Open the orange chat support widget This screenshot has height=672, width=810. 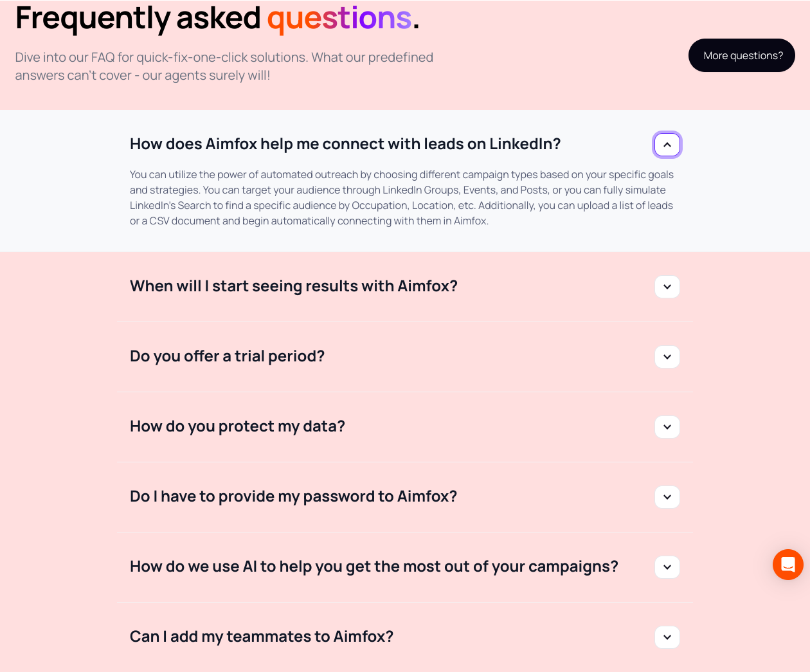click(x=788, y=565)
